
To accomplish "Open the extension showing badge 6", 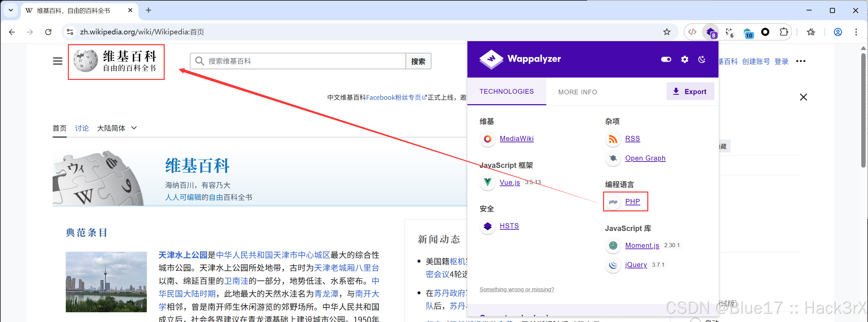I will tap(729, 32).
